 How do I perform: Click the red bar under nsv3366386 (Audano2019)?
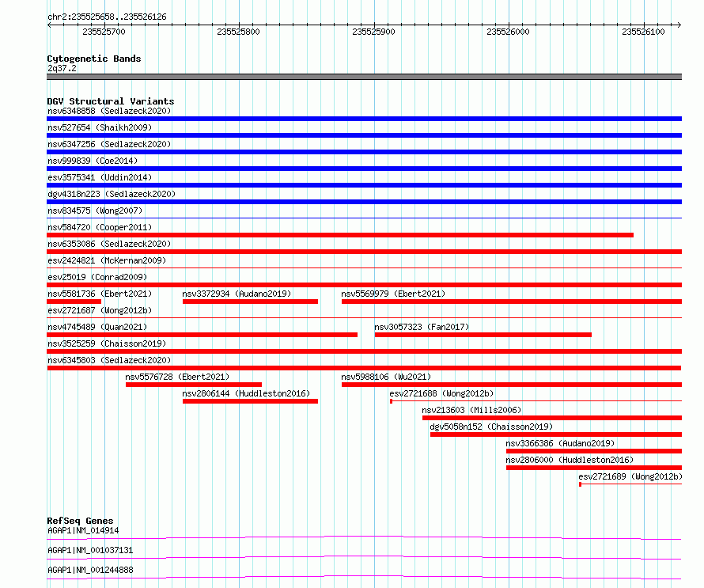pyautogui.click(x=594, y=451)
